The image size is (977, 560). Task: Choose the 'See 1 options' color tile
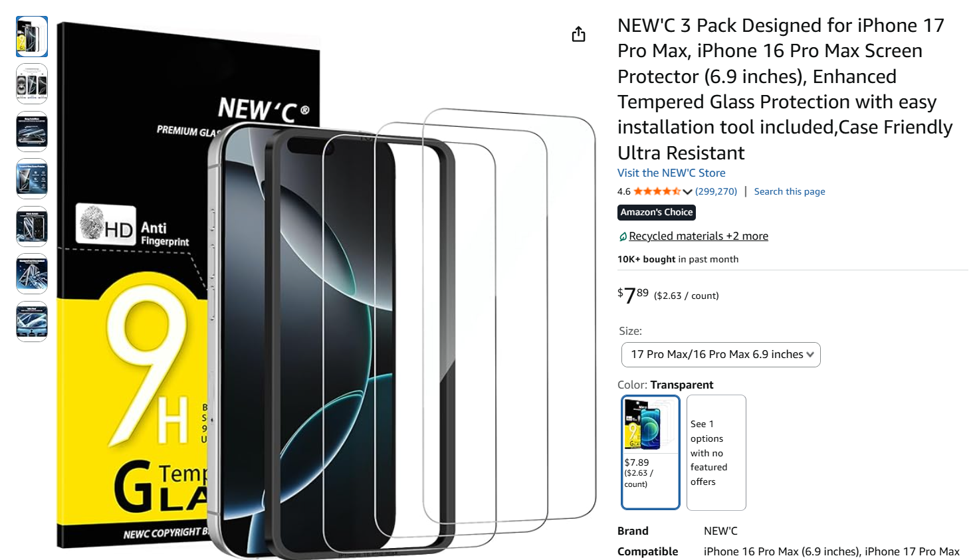[x=716, y=452]
